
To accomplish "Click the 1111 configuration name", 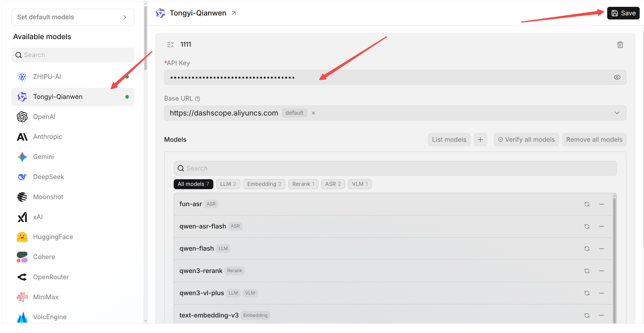I will point(186,44).
